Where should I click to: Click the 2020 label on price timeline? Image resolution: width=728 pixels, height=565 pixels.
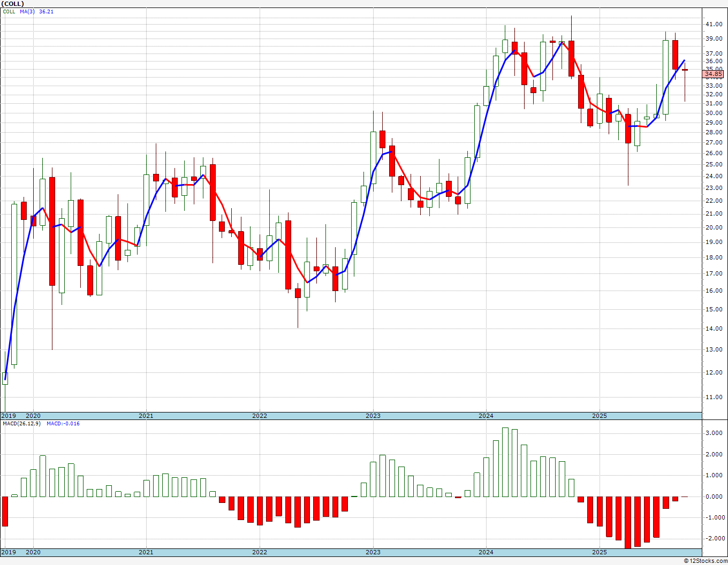(33, 416)
